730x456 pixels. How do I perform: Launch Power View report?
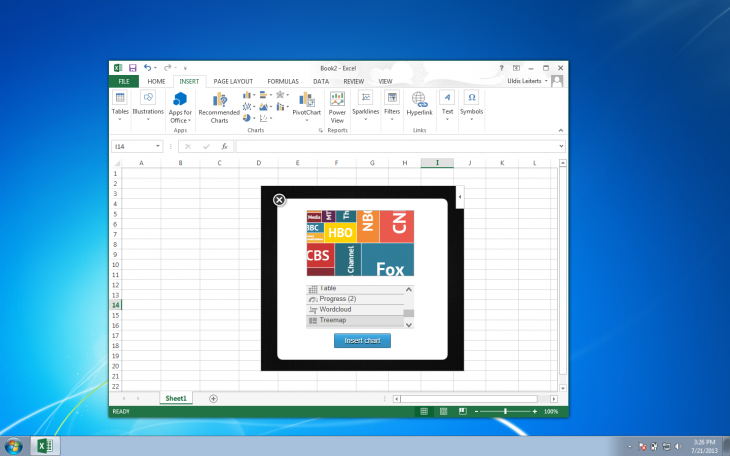click(337, 103)
